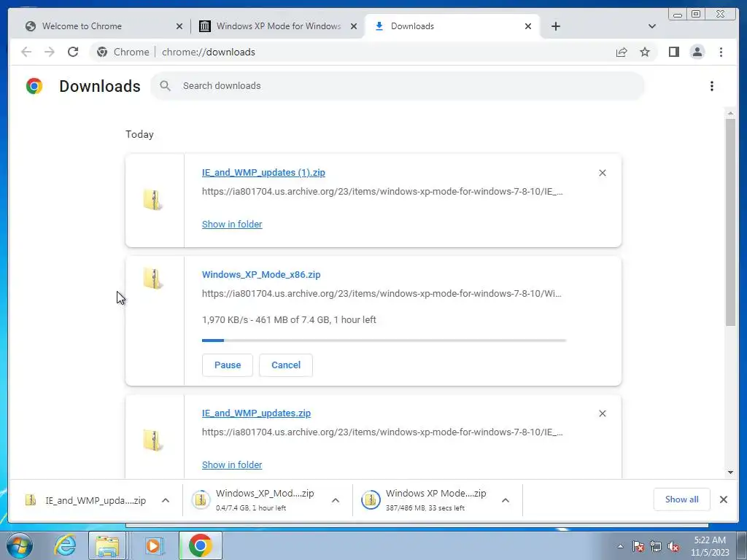
Task: Open the side panel icon
Action: (x=674, y=52)
